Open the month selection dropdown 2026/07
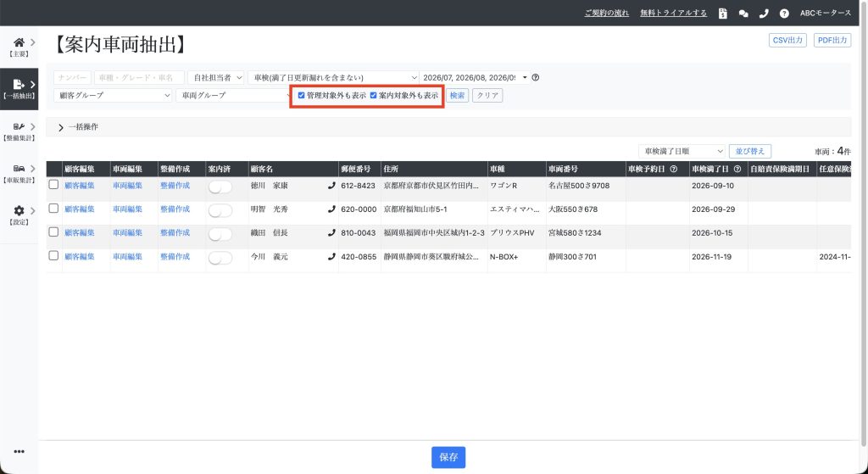 coord(475,77)
